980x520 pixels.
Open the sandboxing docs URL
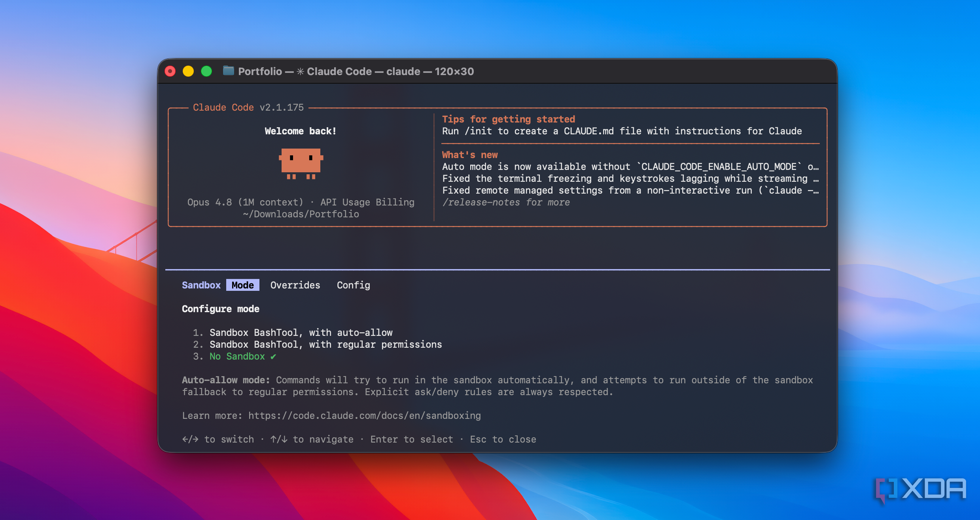pos(364,416)
